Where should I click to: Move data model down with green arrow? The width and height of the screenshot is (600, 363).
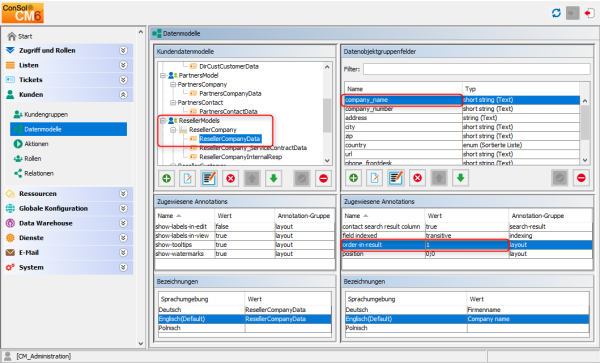273,178
